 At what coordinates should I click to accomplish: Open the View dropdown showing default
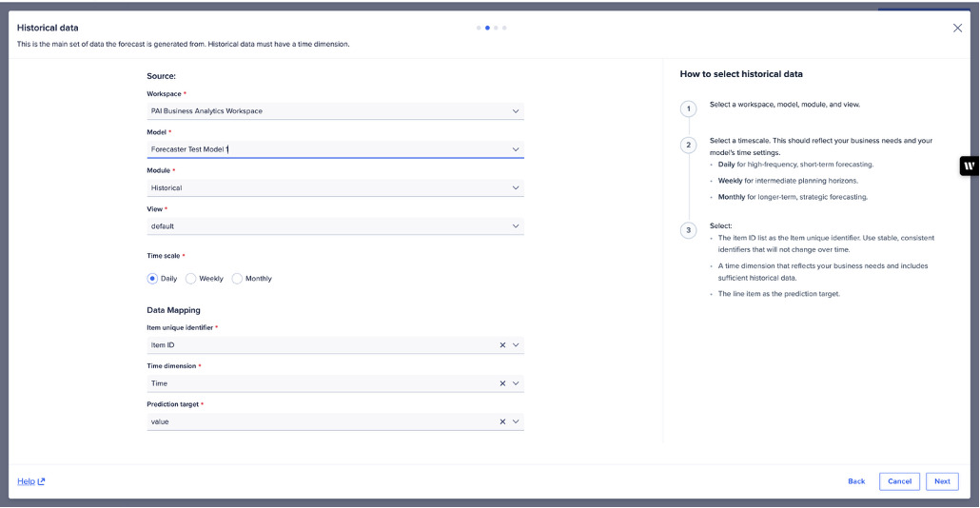pos(516,226)
